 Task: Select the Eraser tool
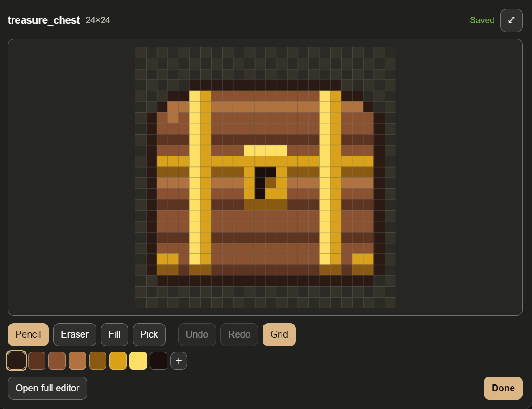point(75,335)
